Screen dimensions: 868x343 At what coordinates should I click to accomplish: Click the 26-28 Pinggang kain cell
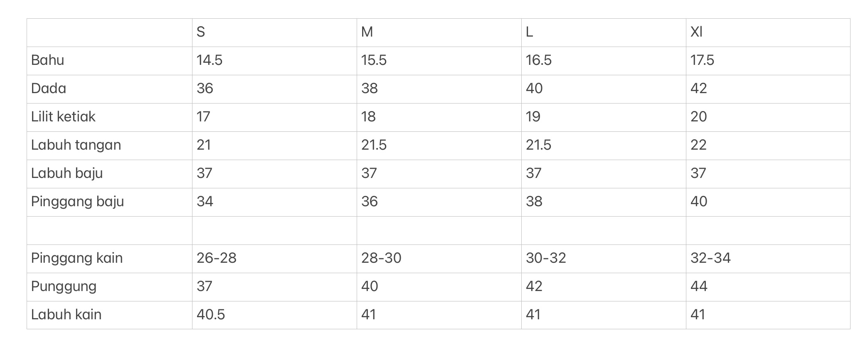pyautogui.click(x=217, y=258)
